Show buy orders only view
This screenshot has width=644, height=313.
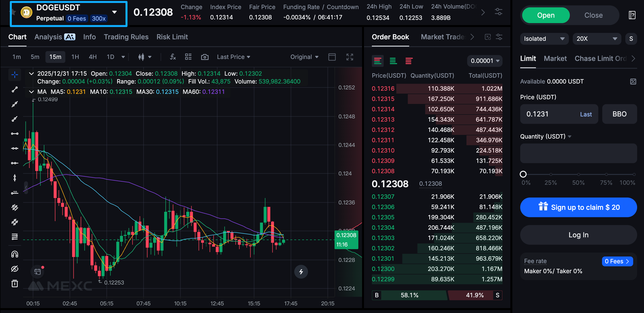pos(393,61)
